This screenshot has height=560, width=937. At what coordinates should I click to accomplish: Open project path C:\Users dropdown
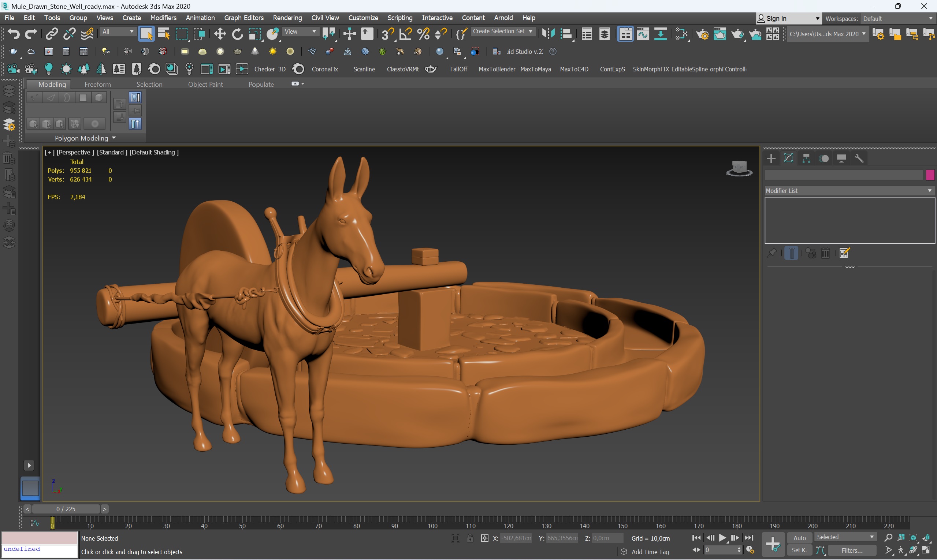coord(828,34)
